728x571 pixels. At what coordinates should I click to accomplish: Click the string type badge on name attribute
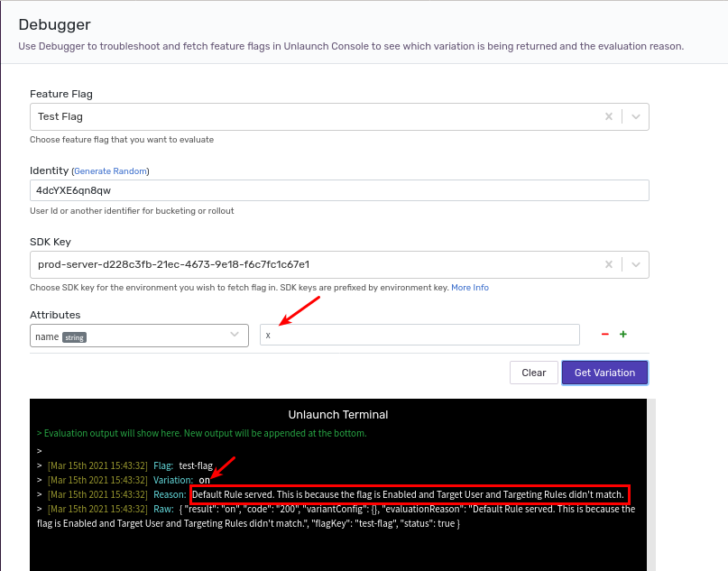[74, 337]
